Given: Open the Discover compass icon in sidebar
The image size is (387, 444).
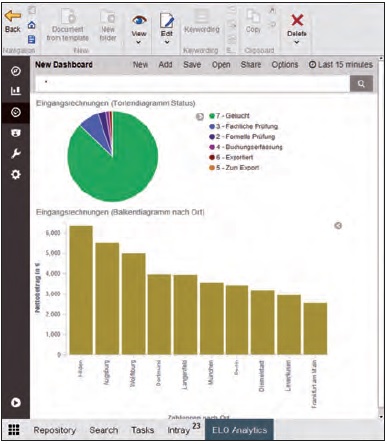Looking at the screenshot, I should point(16,71).
